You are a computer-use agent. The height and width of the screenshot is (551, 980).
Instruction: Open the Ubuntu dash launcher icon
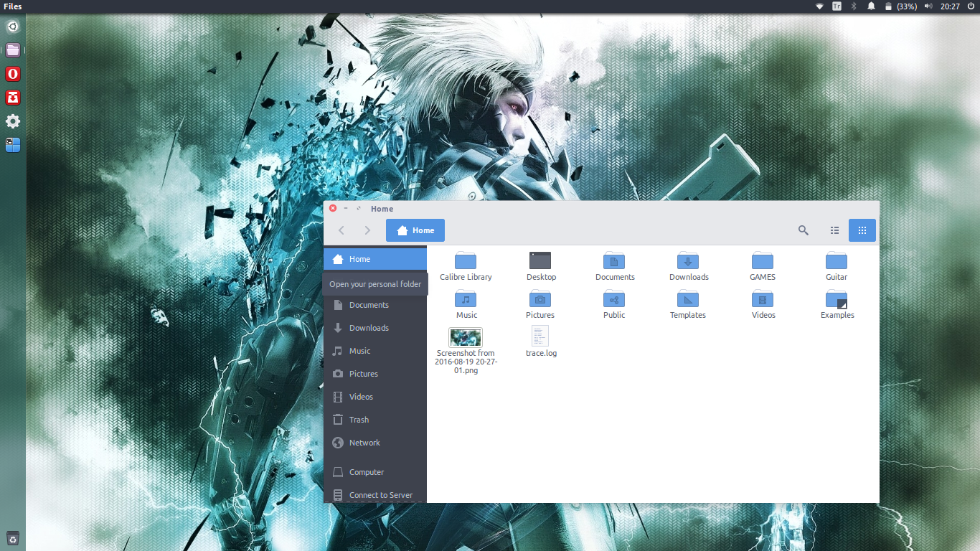13,27
